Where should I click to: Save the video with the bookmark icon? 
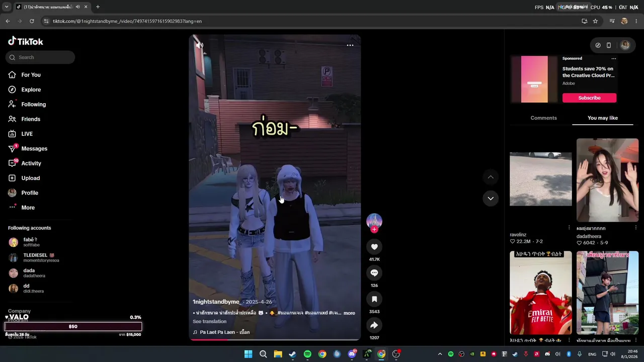tap(374, 299)
